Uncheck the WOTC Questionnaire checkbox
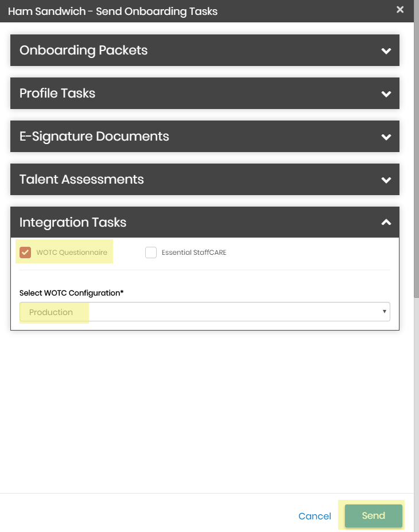Image resolution: width=419 pixels, height=532 pixels. (x=25, y=253)
